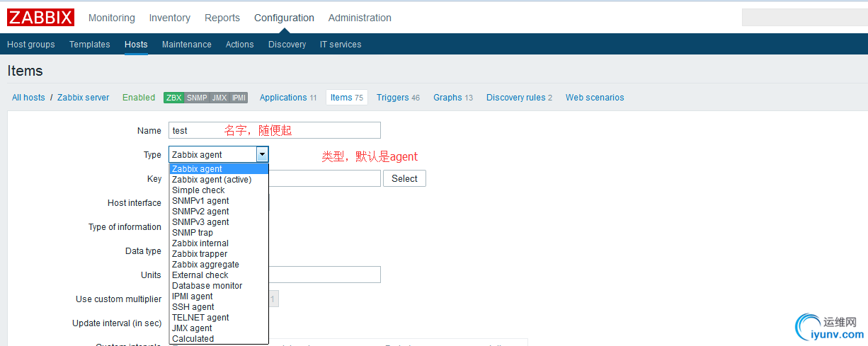Open the Administration menu

pyautogui.click(x=360, y=18)
